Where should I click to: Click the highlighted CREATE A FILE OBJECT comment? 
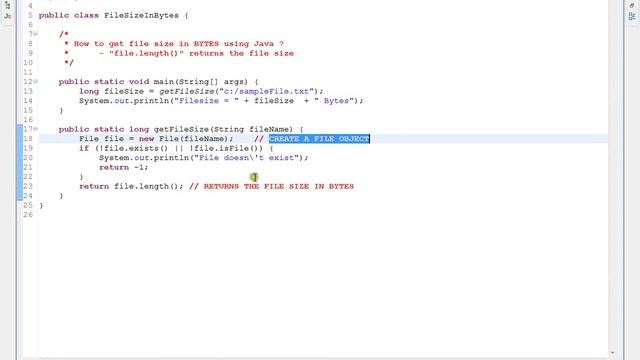pos(319,139)
